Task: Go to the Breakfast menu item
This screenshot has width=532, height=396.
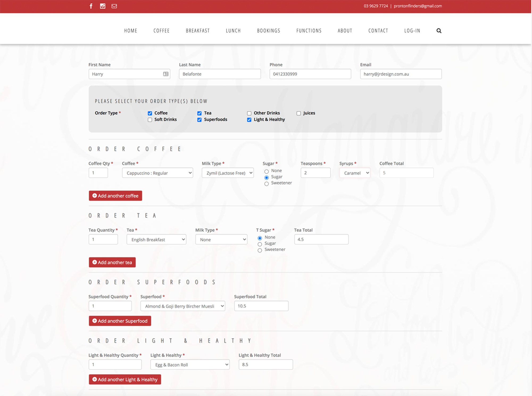Action: click(198, 31)
